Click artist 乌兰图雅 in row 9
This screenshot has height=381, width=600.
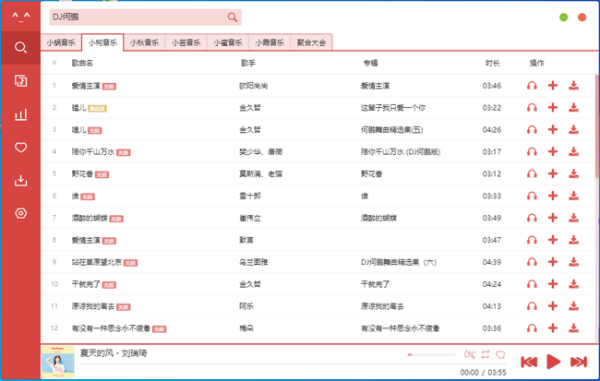pyautogui.click(x=253, y=262)
